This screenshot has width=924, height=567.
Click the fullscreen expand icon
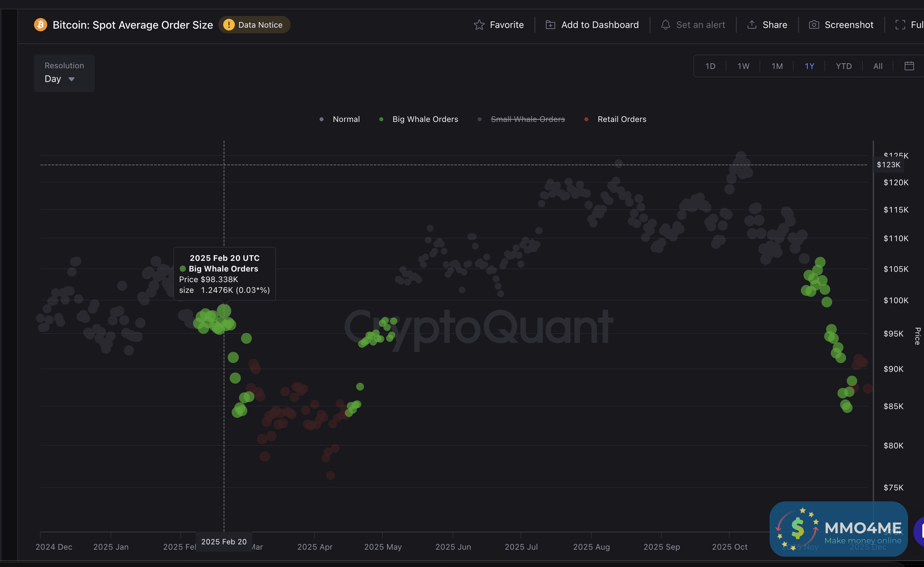coord(900,25)
